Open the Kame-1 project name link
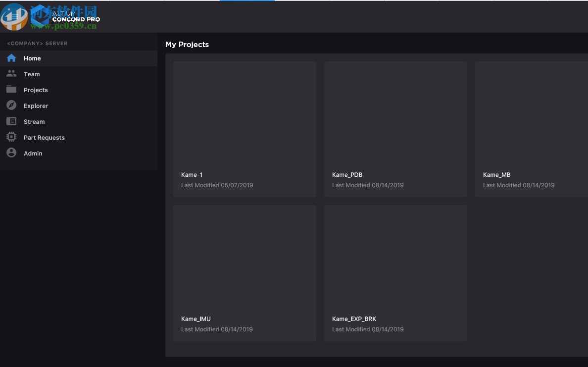The image size is (588, 367). [x=192, y=175]
